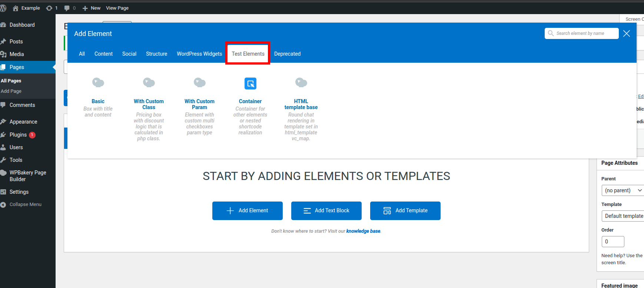Select the With Custom Class element icon
The height and width of the screenshot is (288, 644).
coord(149,82)
